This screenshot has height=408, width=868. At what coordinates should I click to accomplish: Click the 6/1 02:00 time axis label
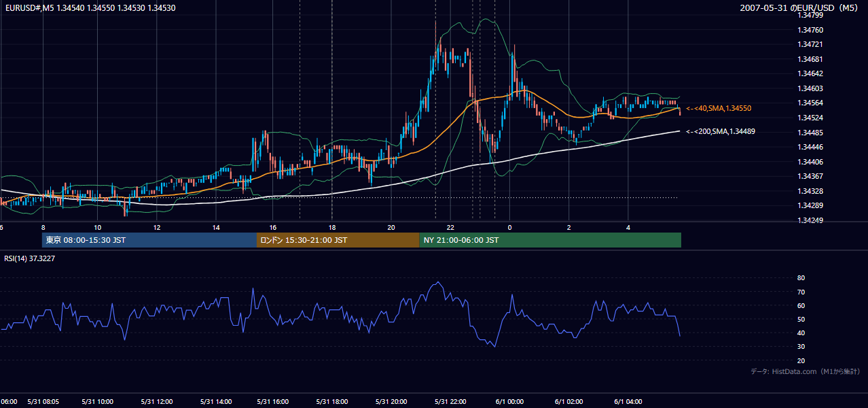pyautogui.click(x=568, y=401)
